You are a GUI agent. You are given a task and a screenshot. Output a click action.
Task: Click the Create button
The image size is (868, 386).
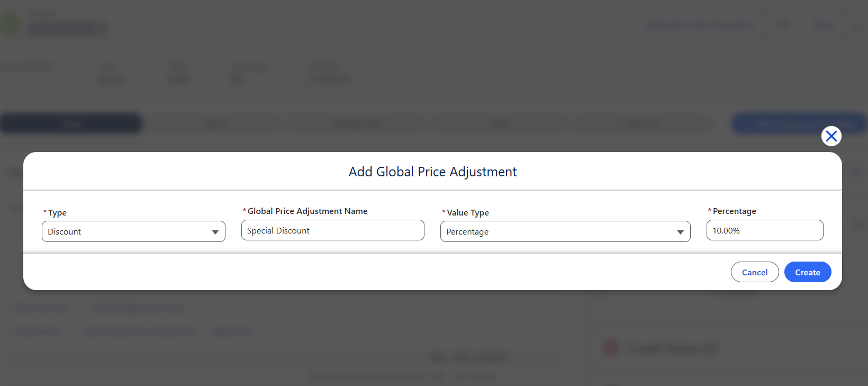[x=808, y=272]
